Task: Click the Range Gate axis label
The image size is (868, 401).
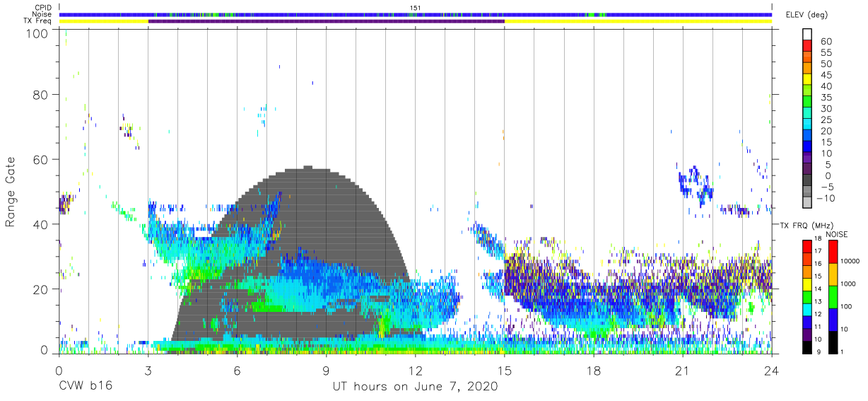Action: [x=11, y=192]
